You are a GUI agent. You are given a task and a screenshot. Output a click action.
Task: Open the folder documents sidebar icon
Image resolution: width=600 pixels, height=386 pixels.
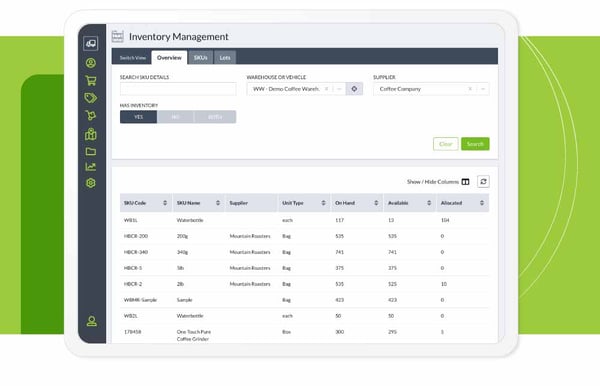pyautogui.click(x=91, y=151)
